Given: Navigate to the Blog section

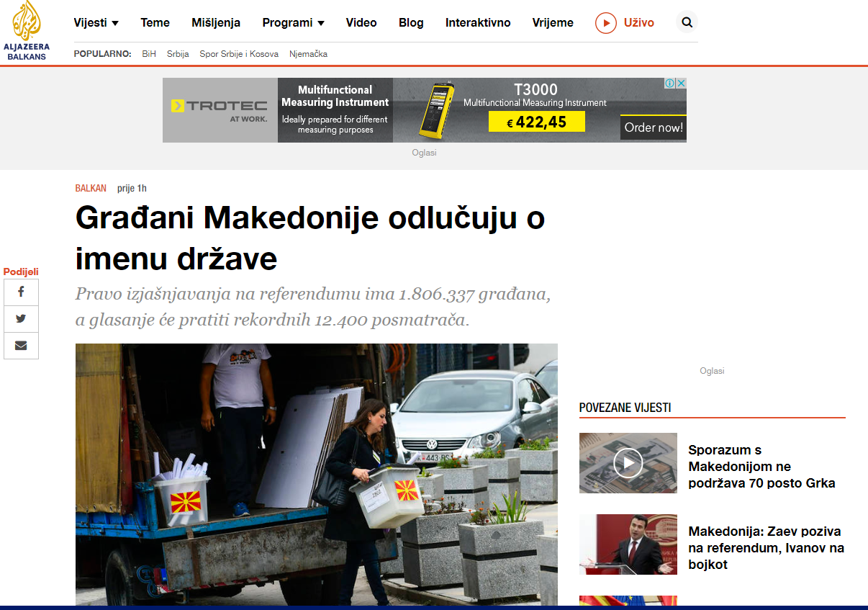Looking at the screenshot, I should (x=411, y=22).
